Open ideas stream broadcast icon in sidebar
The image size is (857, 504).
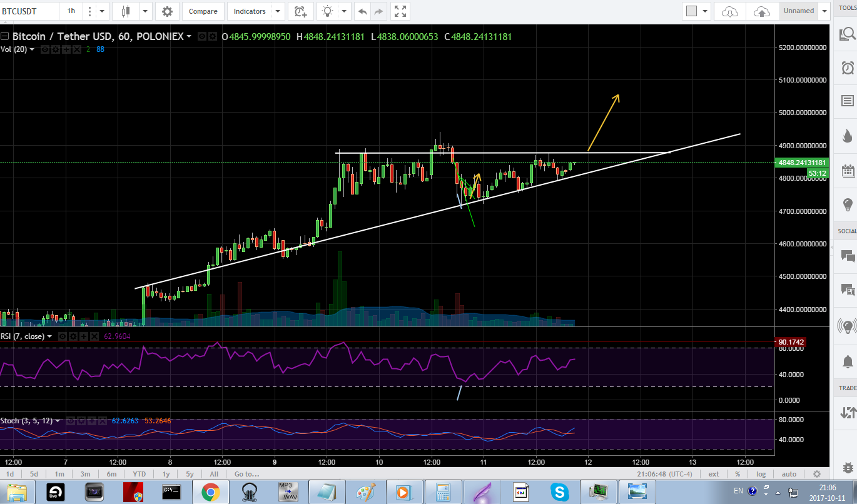848,325
